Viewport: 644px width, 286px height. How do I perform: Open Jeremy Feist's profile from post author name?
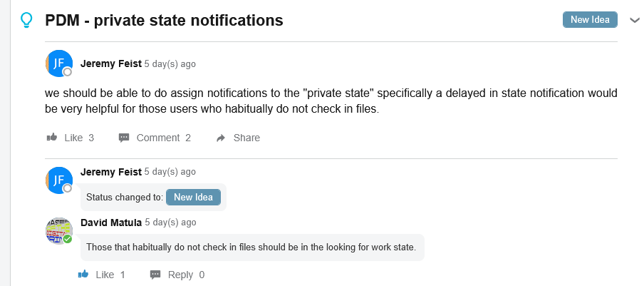tap(111, 63)
